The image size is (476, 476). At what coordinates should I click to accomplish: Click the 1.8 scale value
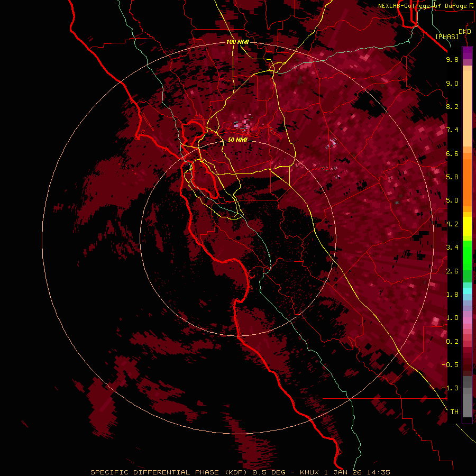coord(452,295)
